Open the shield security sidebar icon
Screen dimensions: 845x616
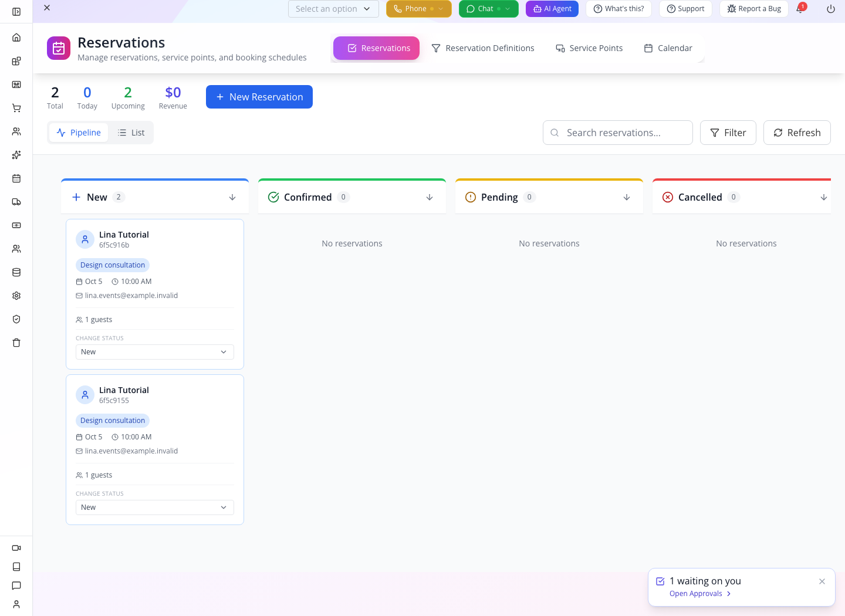coord(16,319)
